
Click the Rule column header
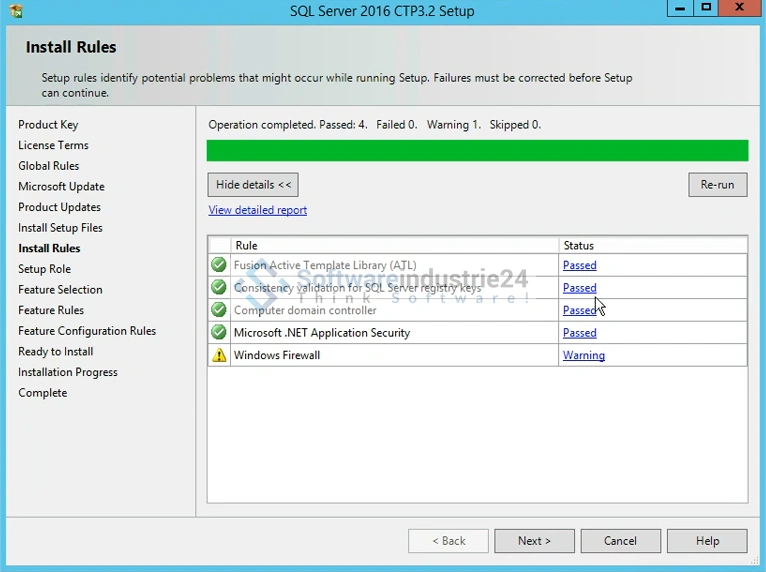coord(246,245)
